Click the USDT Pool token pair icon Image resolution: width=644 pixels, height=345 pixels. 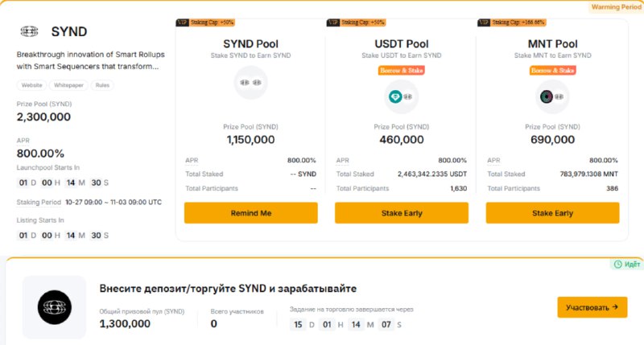click(x=401, y=97)
